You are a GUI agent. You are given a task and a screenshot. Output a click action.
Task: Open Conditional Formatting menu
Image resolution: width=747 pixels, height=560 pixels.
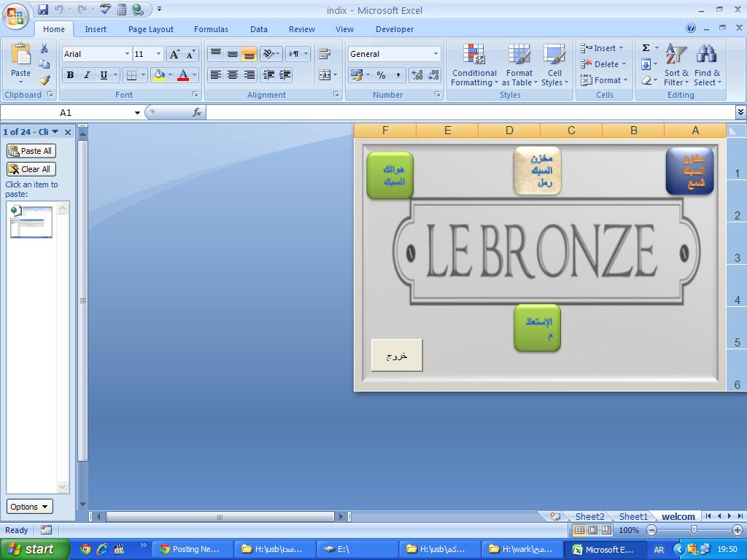[x=474, y=65]
